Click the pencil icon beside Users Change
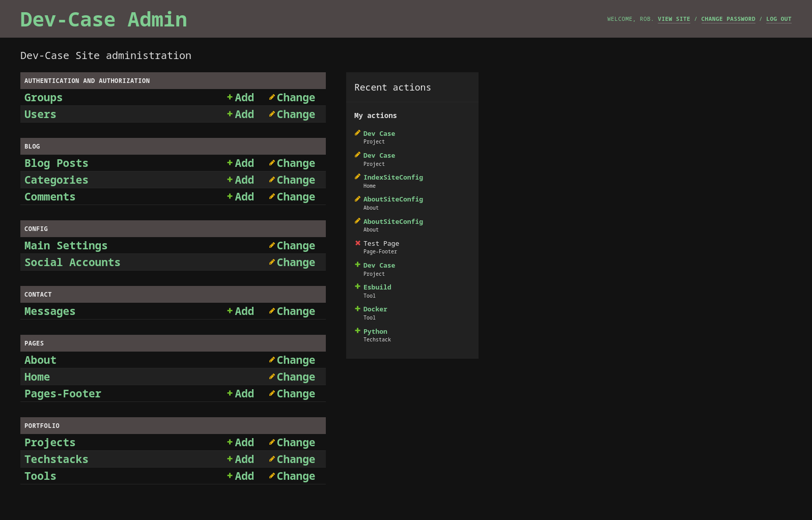This screenshot has width=812, height=520. tap(272, 114)
